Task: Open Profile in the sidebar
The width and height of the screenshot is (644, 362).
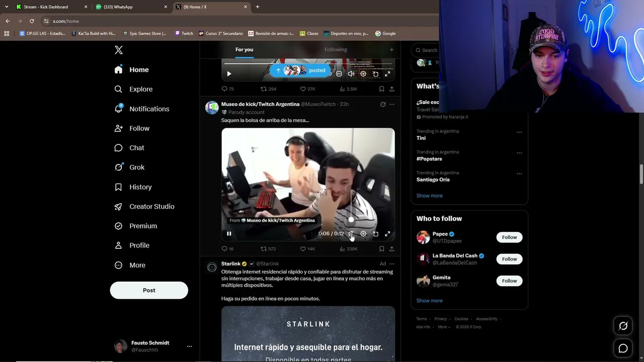Action: pos(132,245)
